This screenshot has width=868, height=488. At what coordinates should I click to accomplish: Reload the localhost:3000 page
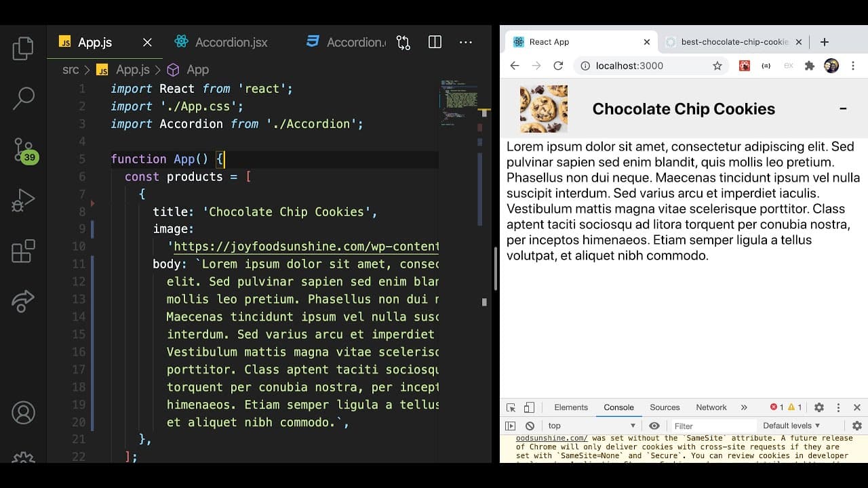(x=558, y=66)
